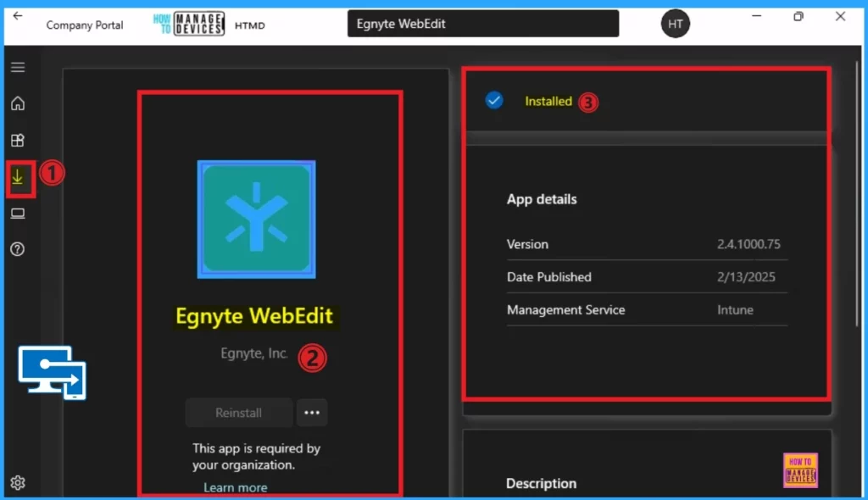Click the remote desktop connection icon
This screenshot has height=500, width=868.
coord(52,373)
